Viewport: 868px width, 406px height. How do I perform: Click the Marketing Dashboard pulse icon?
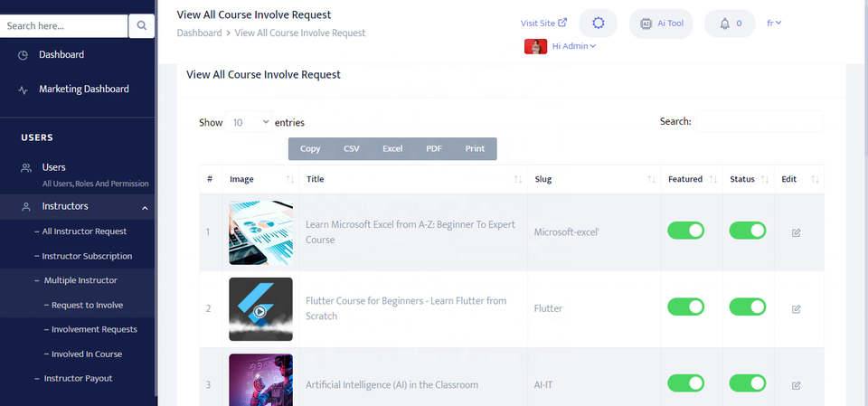coord(24,90)
